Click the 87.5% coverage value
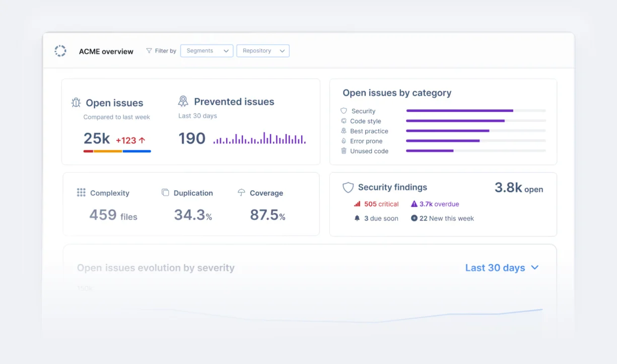Image resolution: width=617 pixels, height=364 pixels. (x=268, y=215)
